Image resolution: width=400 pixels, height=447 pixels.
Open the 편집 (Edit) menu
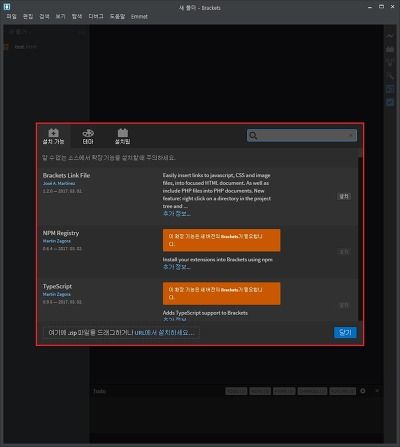click(28, 16)
